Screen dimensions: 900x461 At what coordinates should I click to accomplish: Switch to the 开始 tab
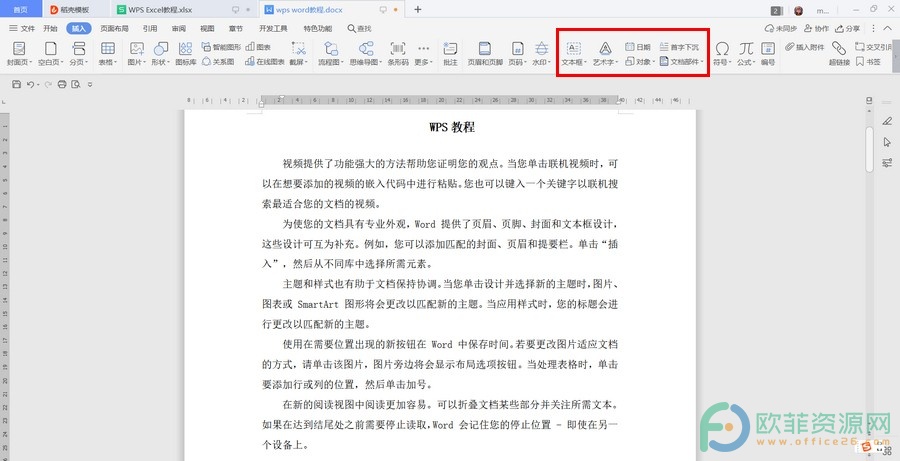click(x=51, y=28)
